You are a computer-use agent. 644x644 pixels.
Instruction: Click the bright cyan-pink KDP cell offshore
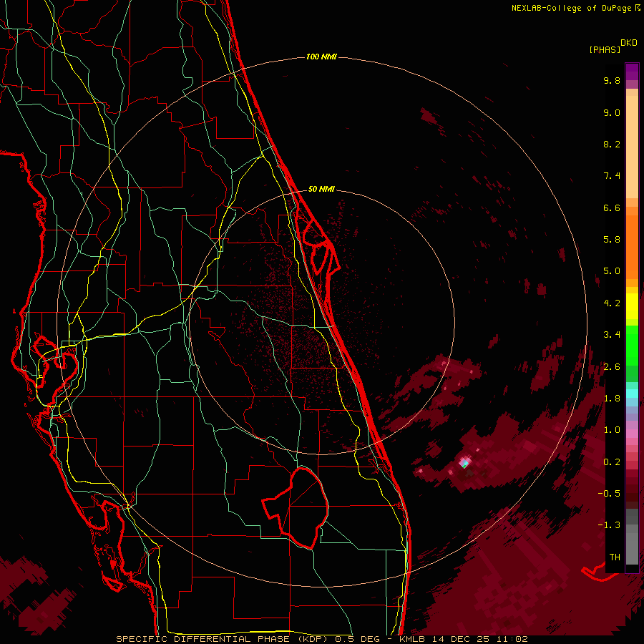(464, 463)
